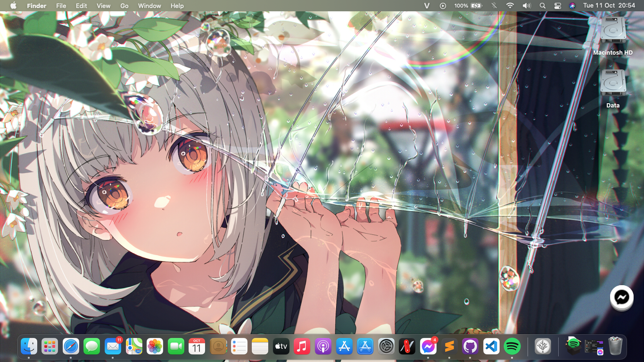Launch Visual Studio Code from the Dock

tap(491, 347)
